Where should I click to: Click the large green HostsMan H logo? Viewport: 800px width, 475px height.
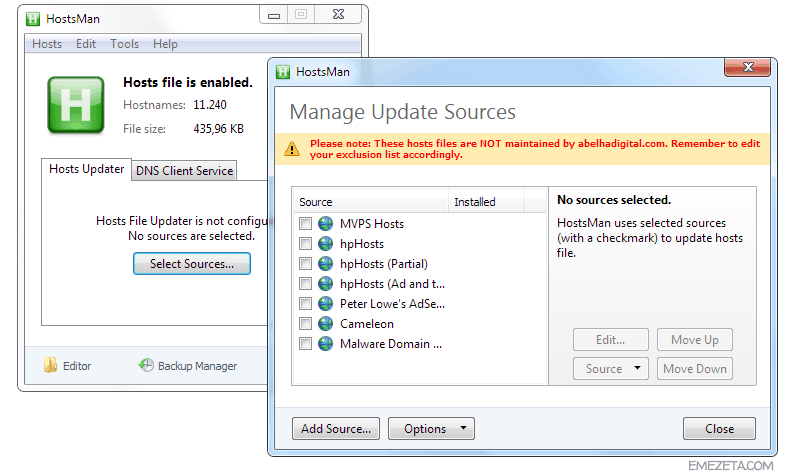76,105
